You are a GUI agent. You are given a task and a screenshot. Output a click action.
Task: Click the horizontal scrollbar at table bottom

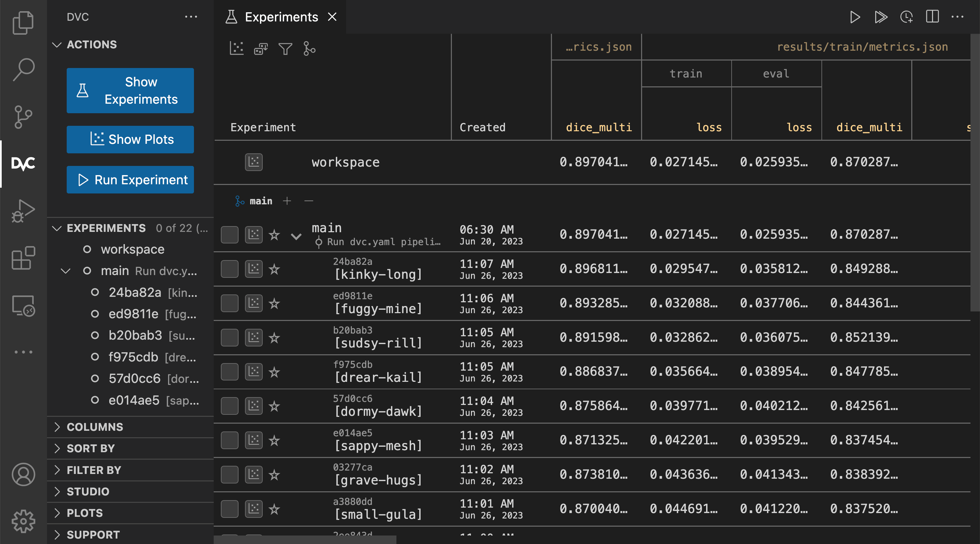click(x=305, y=540)
